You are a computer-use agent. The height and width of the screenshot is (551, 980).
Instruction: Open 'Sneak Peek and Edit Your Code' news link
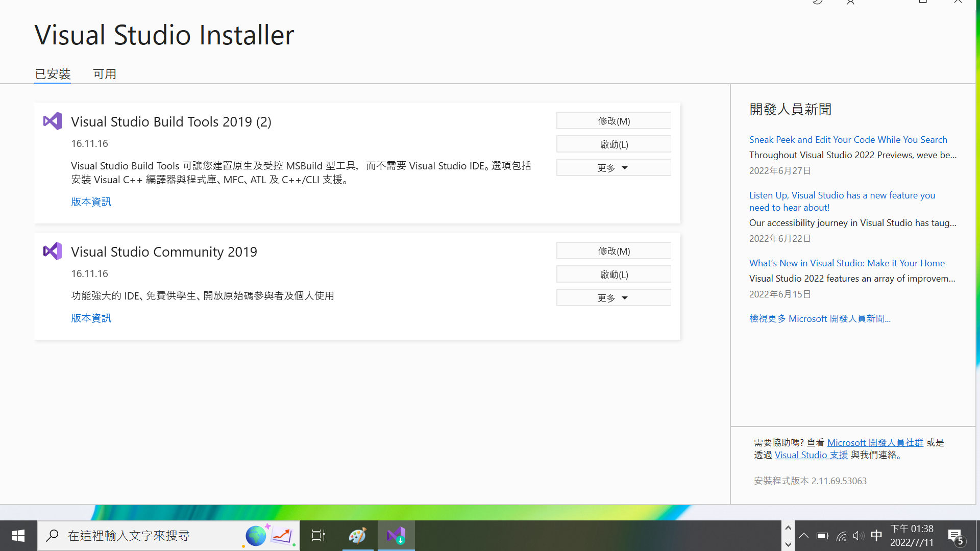click(848, 139)
